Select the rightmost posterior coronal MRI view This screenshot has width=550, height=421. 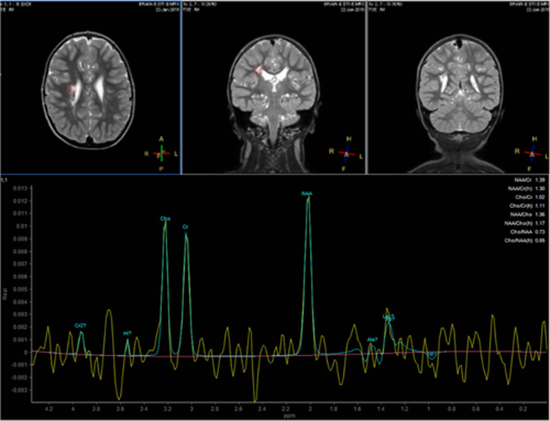tap(458, 87)
